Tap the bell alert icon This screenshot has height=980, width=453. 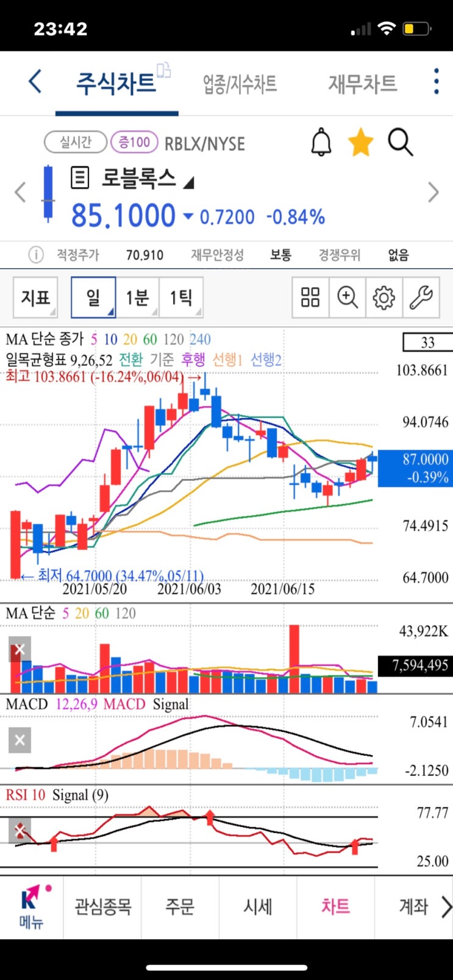point(321,143)
